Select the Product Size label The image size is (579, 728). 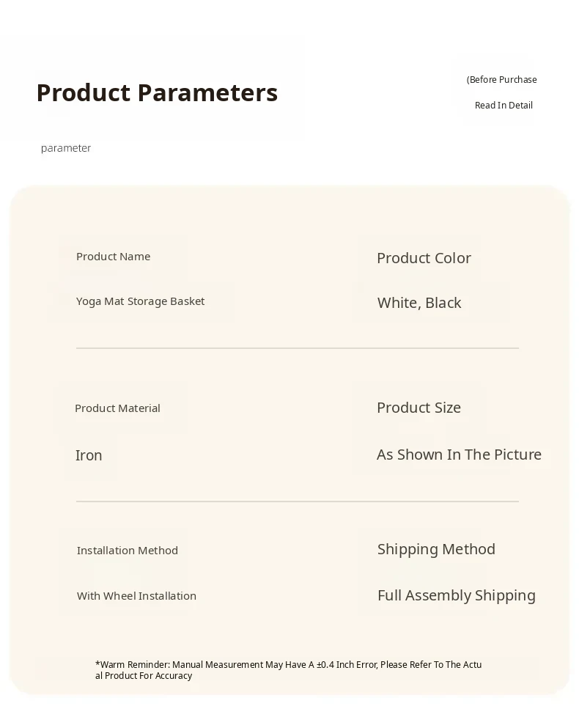[418, 408]
